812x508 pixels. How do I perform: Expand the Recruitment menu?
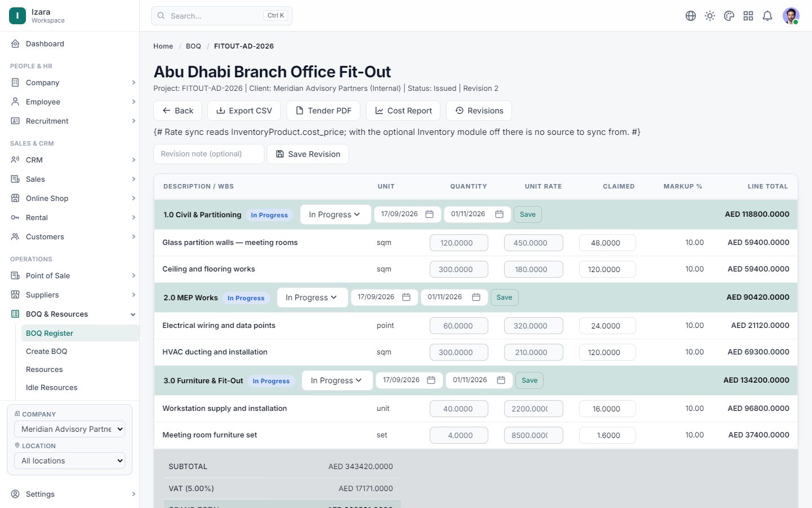(x=70, y=121)
